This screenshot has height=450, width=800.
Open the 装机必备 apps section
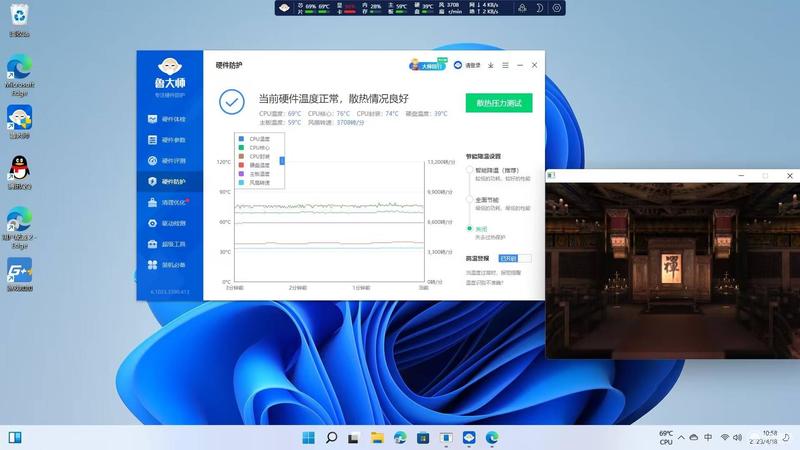pyautogui.click(x=168, y=265)
